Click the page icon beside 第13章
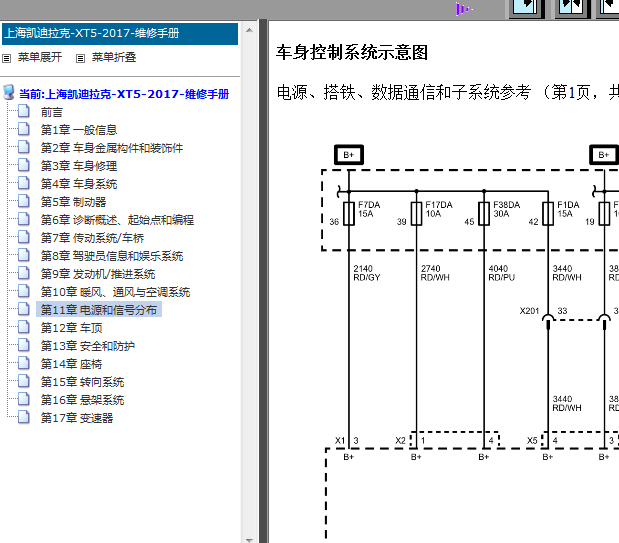The width and height of the screenshot is (619, 543). tap(24, 345)
